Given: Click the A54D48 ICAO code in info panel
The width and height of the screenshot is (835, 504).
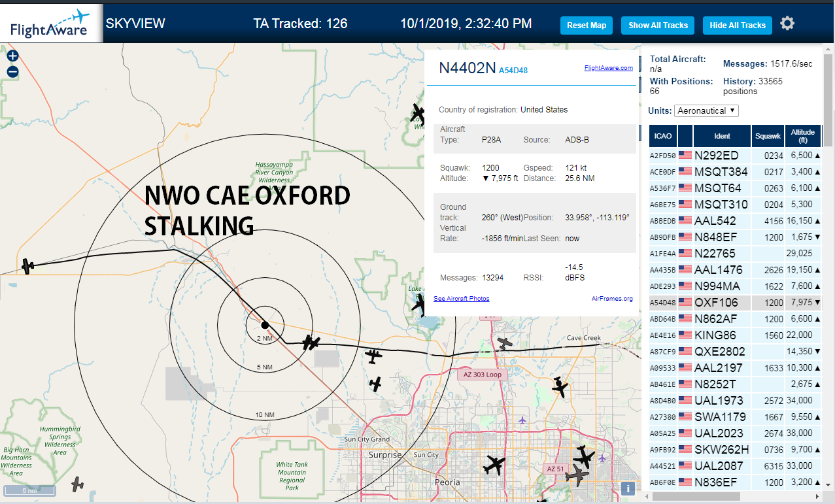Looking at the screenshot, I should 513,70.
